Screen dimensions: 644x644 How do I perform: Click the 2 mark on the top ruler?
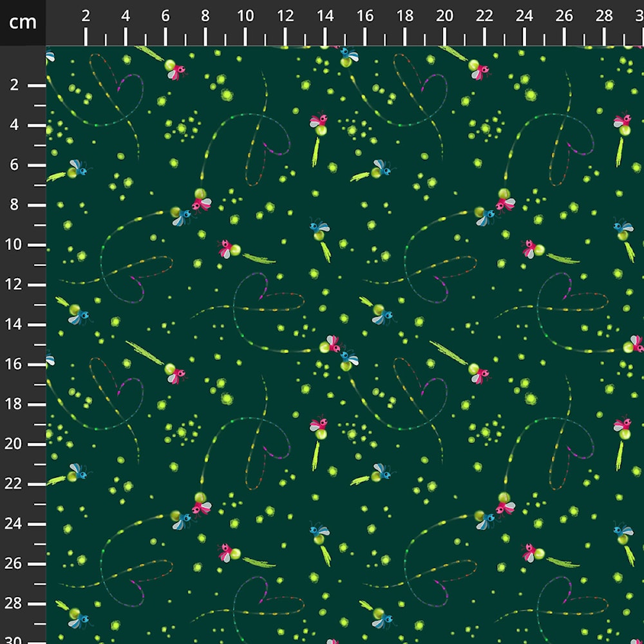tap(86, 17)
